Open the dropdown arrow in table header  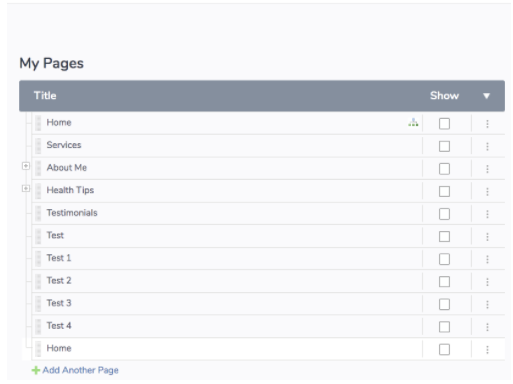tap(486, 96)
